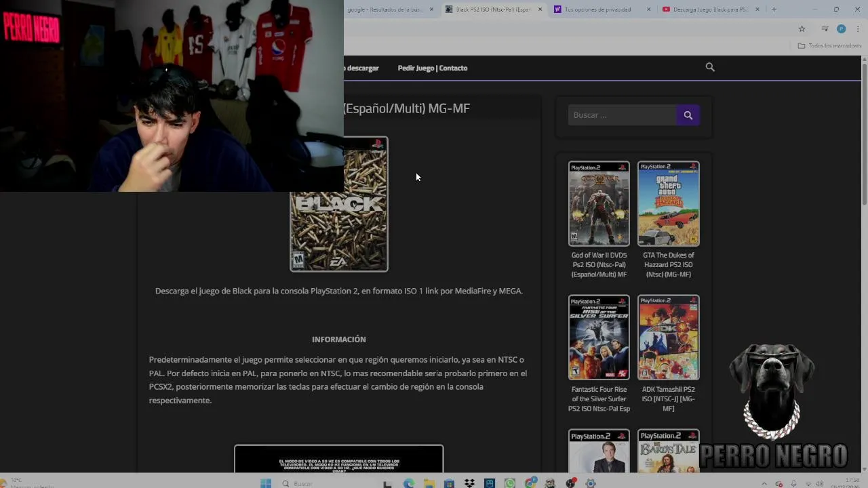Open Dropbox from the taskbar

(x=469, y=483)
